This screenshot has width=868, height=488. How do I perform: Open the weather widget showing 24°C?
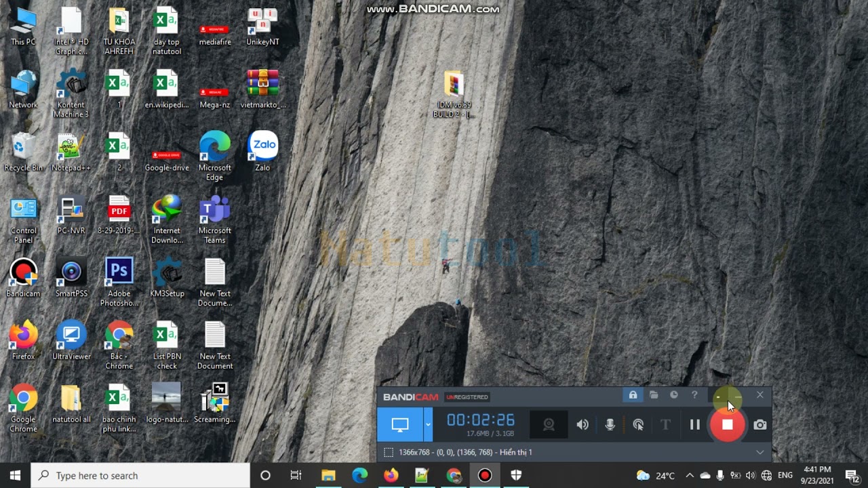coord(656,476)
